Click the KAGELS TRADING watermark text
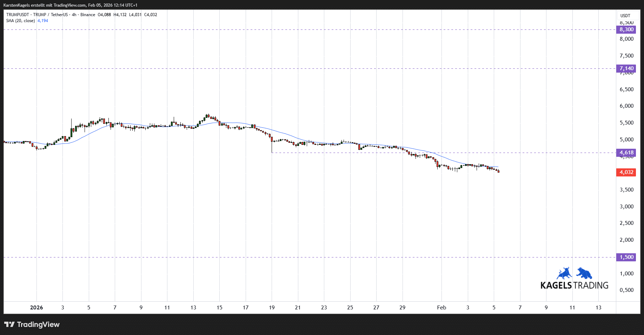Viewport: 644px width, 335px height. click(x=574, y=285)
